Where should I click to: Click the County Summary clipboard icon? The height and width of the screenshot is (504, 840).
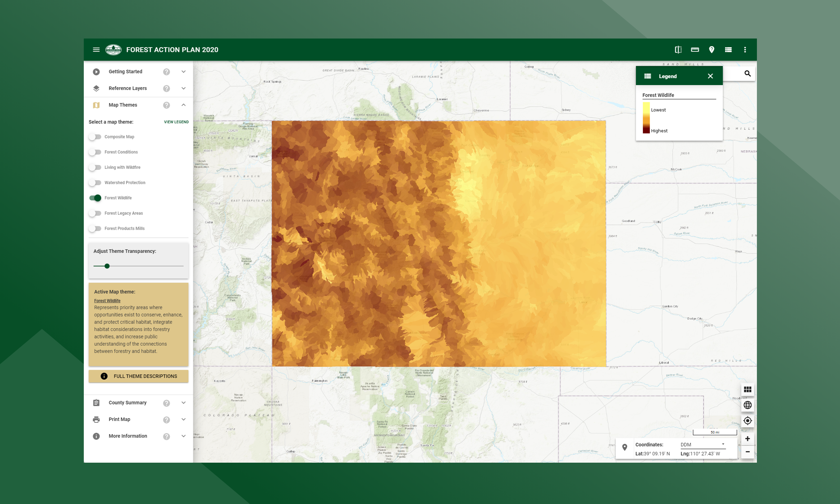[x=96, y=403]
